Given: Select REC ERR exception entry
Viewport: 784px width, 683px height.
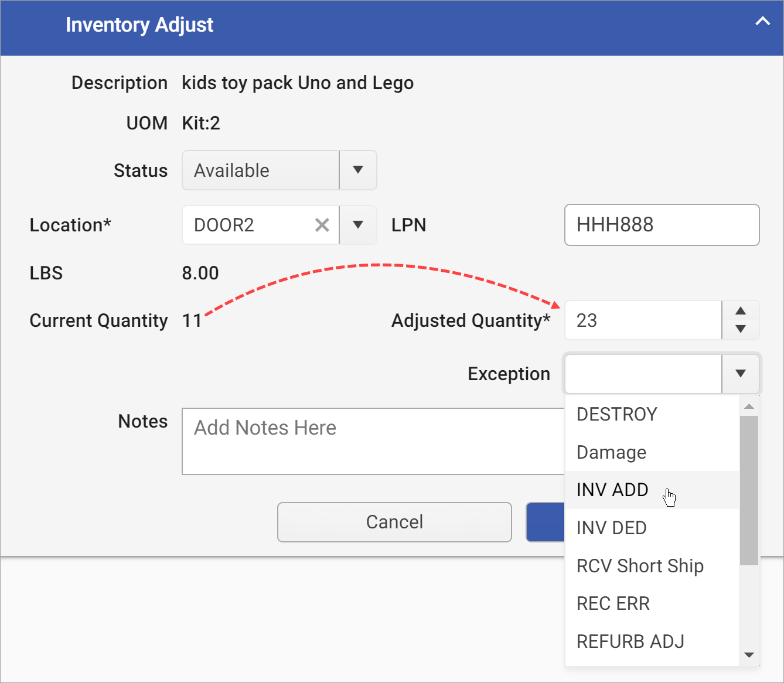Looking at the screenshot, I should (613, 603).
